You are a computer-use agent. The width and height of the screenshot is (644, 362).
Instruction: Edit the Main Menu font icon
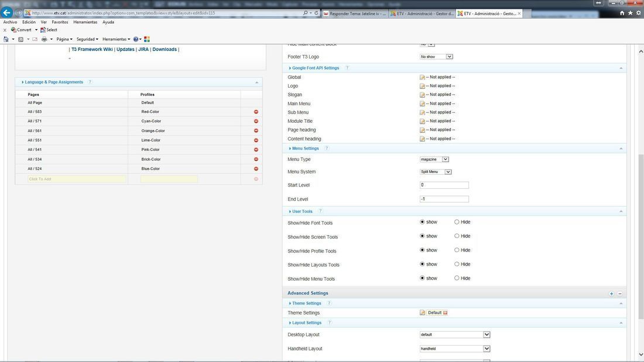422,104
